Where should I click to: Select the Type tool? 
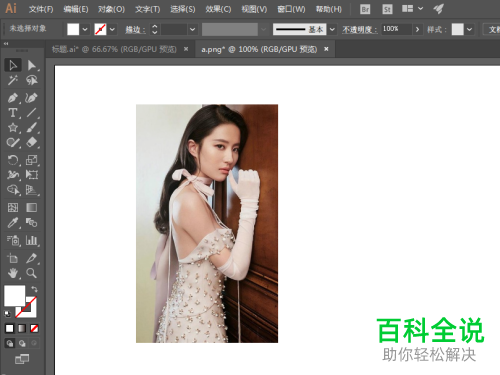click(13, 113)
